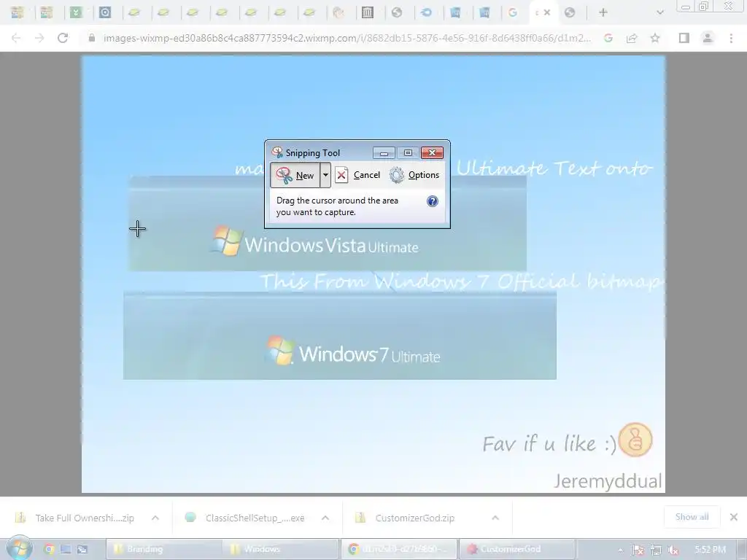Click pinned Chrome icon in quick launch
747x560 pixels.
[x=49, y=550]
